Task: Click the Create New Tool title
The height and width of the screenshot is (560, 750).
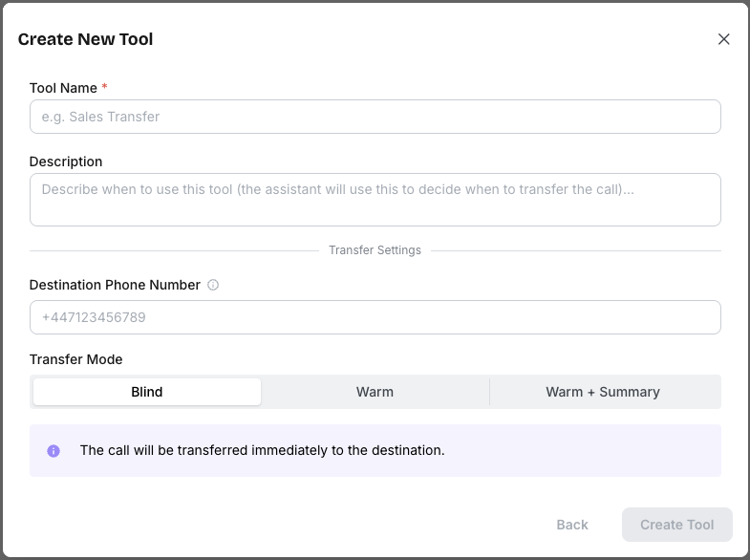Action: pos(86,39)
